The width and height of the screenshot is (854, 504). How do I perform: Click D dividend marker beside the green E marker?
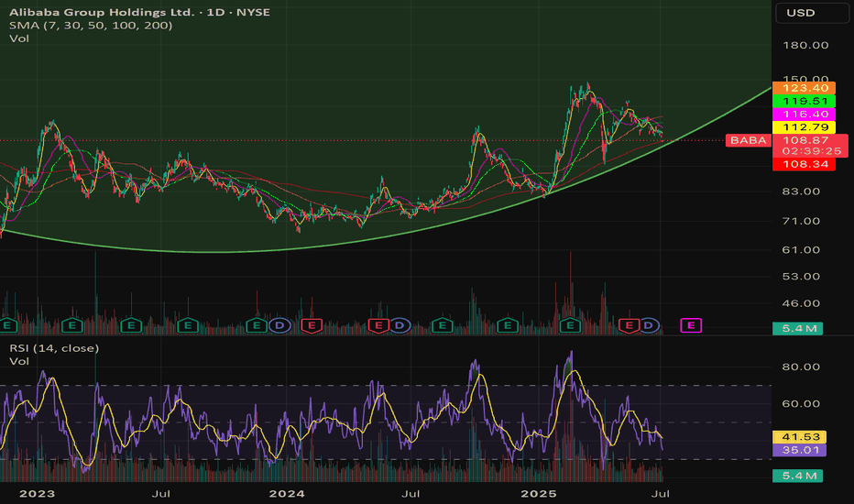pos(279,326)
